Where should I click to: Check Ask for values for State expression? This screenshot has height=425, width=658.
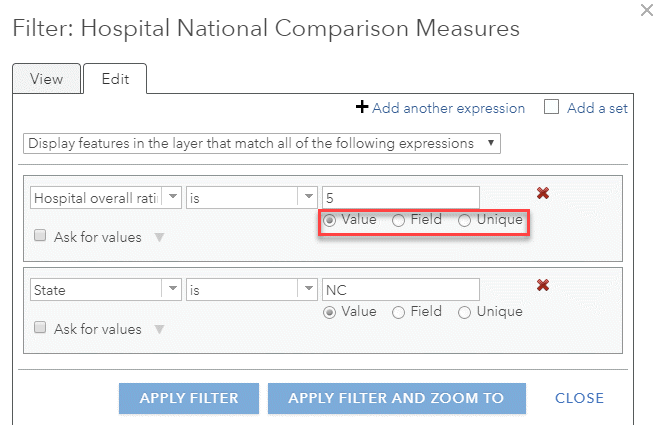(40, 328)
